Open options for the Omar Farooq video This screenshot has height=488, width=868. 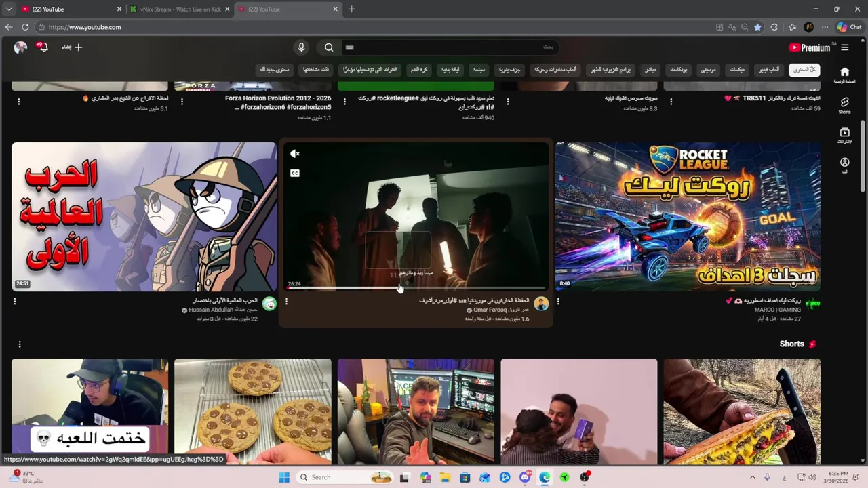286,302
